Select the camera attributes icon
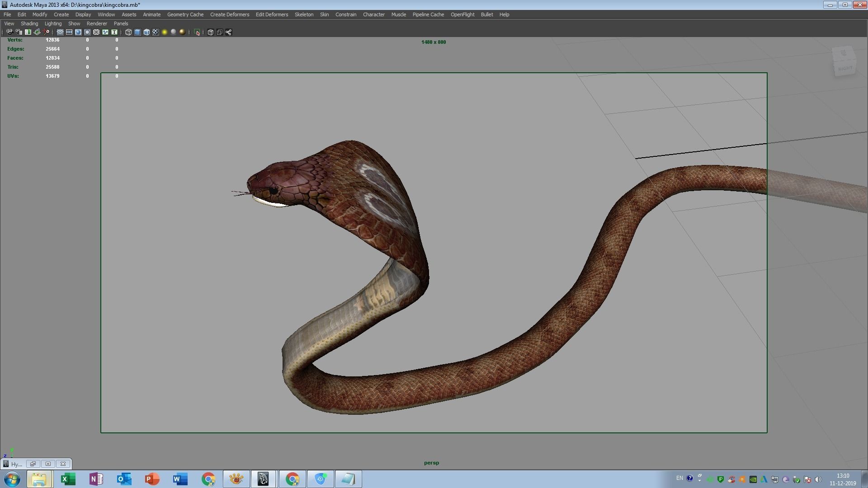The height and width of the screenshot is (488, 868). [19, 32]
